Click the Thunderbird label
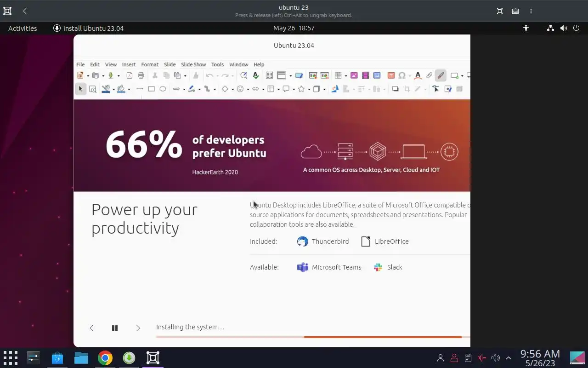588x368 pixels. point(330,241)
